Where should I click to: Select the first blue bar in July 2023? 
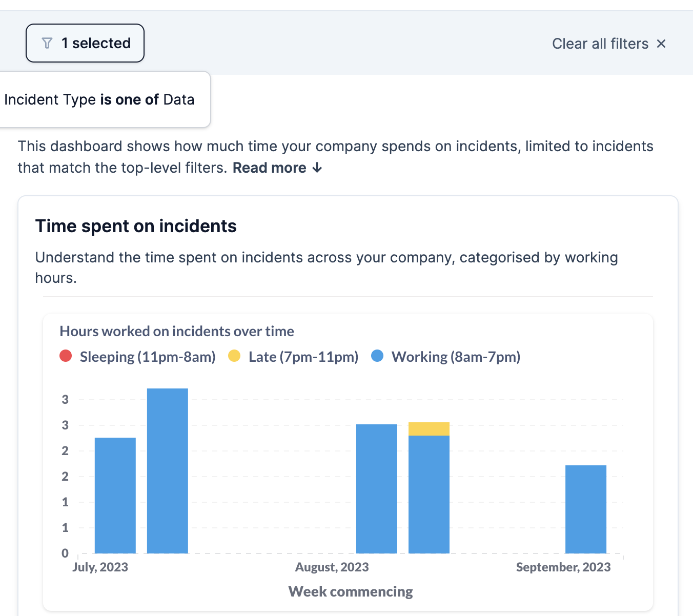(115, 496)
